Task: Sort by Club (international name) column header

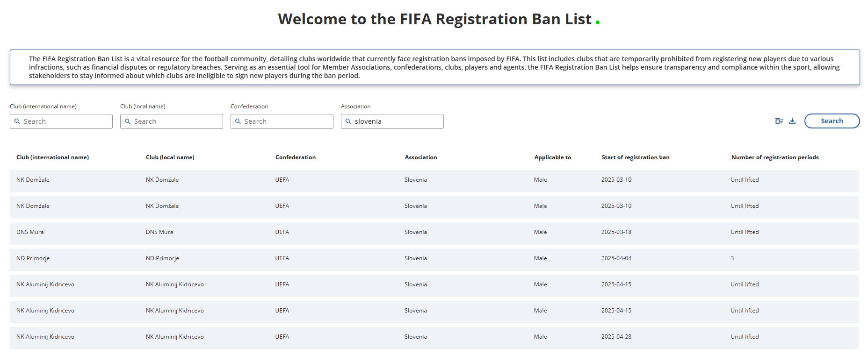Action: 52,157
